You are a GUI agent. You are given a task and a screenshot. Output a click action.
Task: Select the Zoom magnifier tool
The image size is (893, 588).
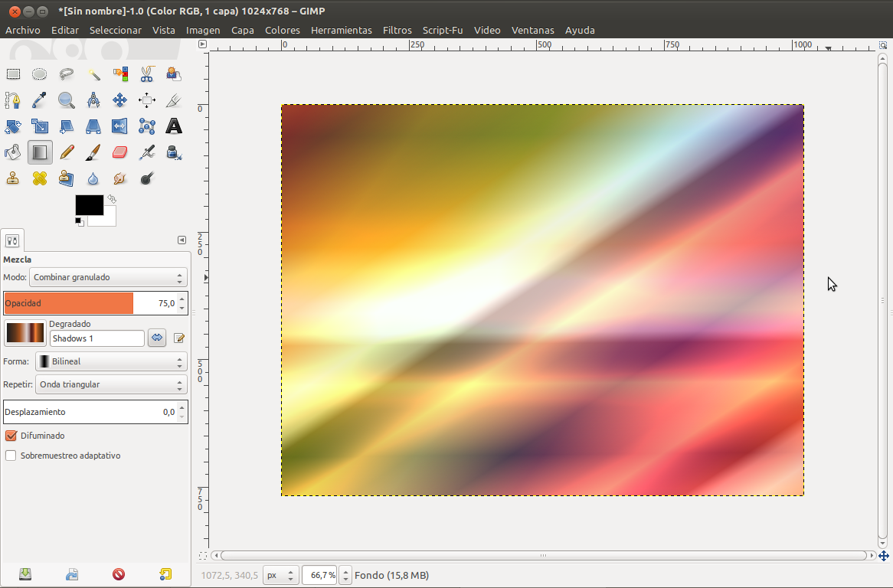[x=67, y=100]
